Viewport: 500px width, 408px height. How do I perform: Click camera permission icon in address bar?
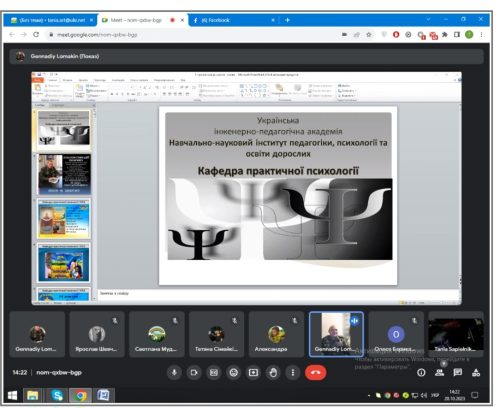click(344, 35)
